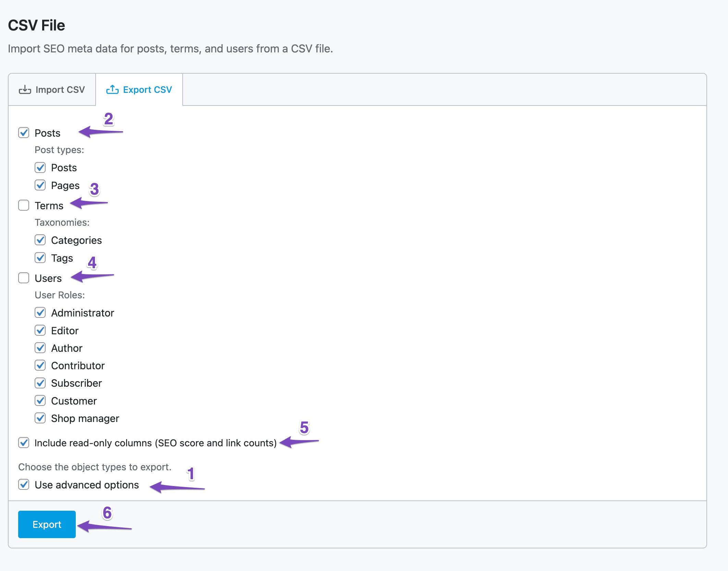The image size is (728, 571).
Task: Uncheck Use advanced options
Action: [24, 485]
